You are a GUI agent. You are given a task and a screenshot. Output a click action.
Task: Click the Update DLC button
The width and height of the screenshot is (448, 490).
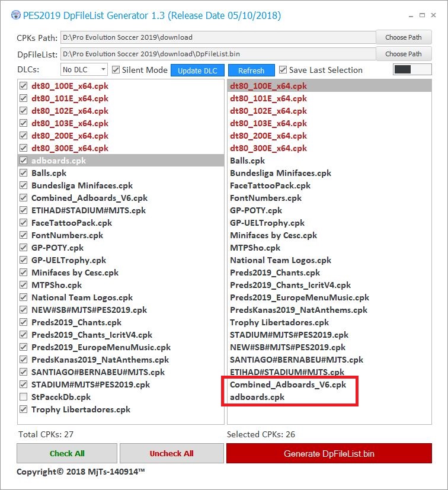click(197, 71)
